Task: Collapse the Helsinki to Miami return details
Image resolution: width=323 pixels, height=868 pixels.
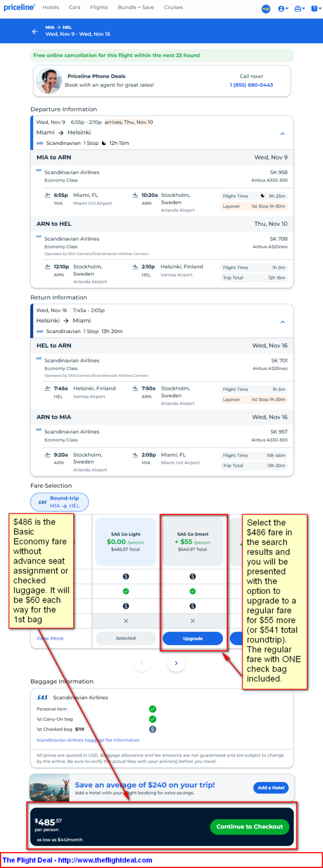Action: coord(283,322)
